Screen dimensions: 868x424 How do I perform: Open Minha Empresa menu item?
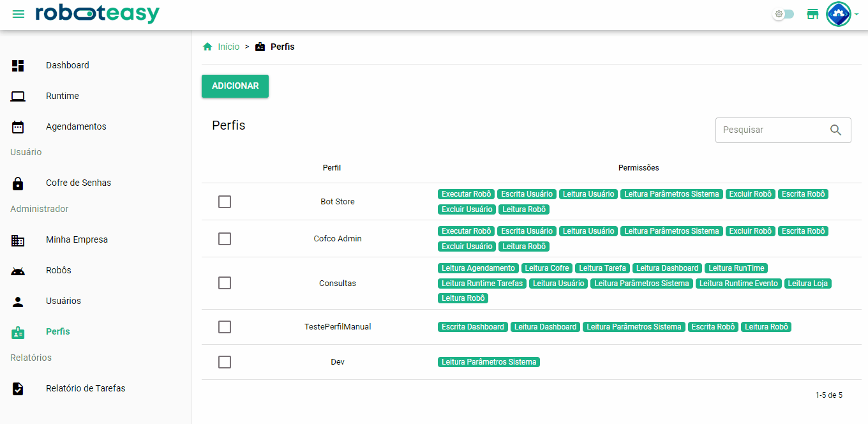click(x=77, y=240)
